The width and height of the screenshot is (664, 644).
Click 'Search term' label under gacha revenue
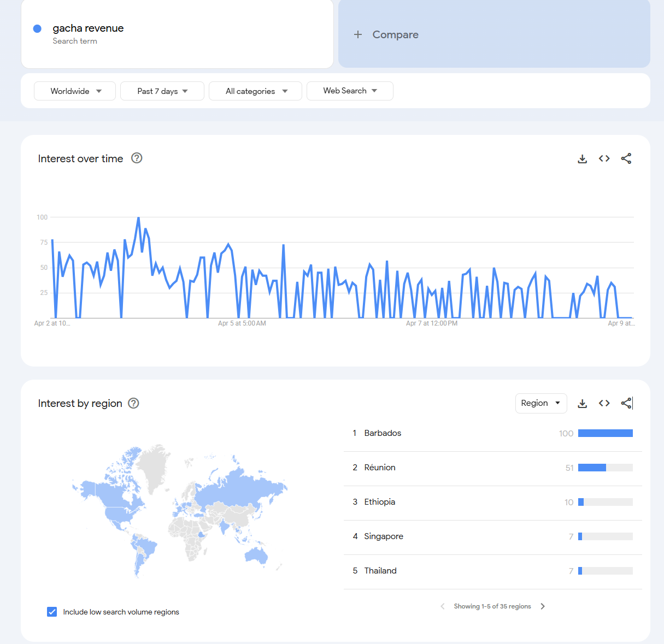point(75,41)
